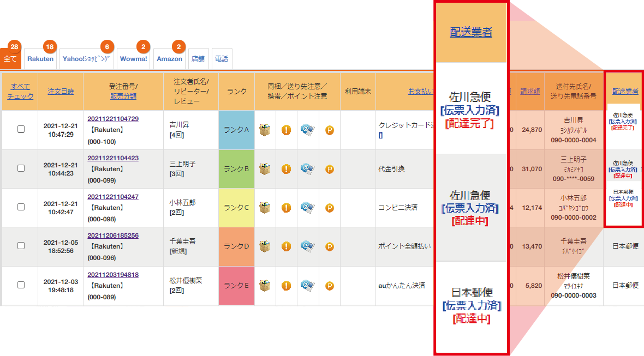Click billing amount 5,820
The image size is (644, 356).
pos(534,286)
